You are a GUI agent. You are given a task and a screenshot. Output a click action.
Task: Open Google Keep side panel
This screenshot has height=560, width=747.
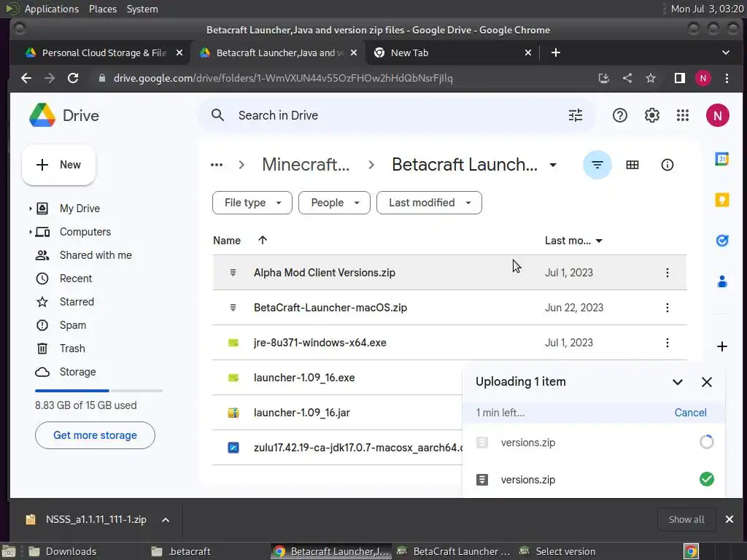click(721, 200)
